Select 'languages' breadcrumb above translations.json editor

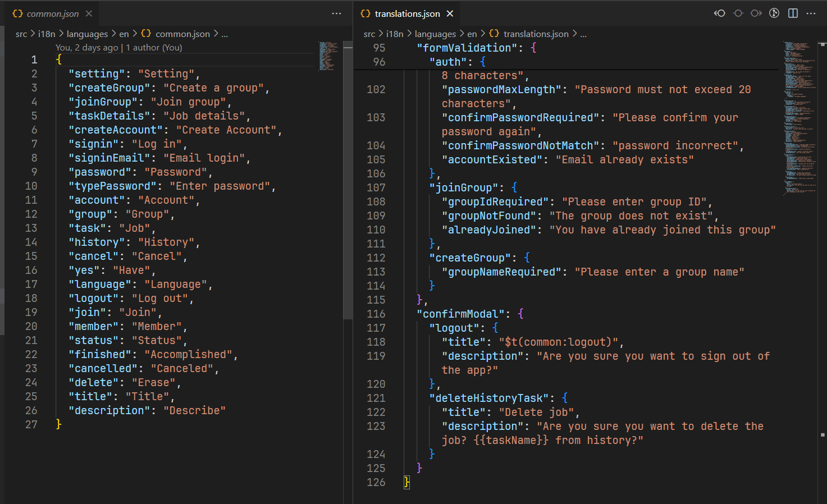[x=435, y=34]
